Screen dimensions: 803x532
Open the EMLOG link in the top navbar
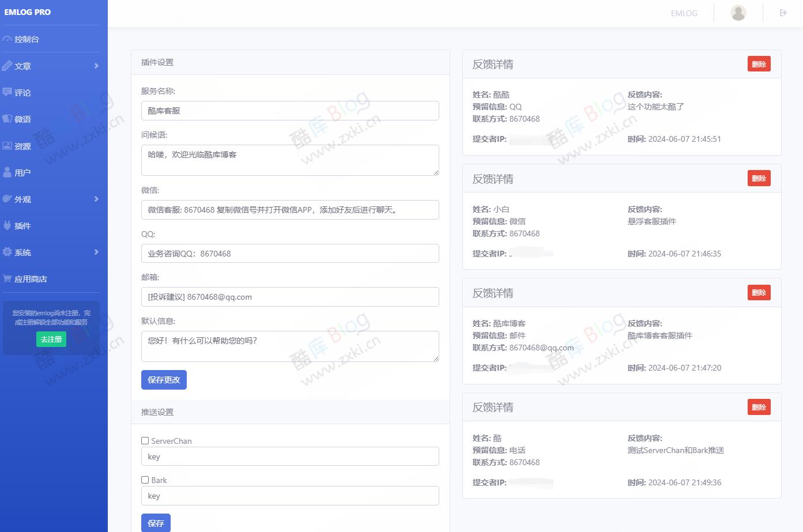coord(684,13)
